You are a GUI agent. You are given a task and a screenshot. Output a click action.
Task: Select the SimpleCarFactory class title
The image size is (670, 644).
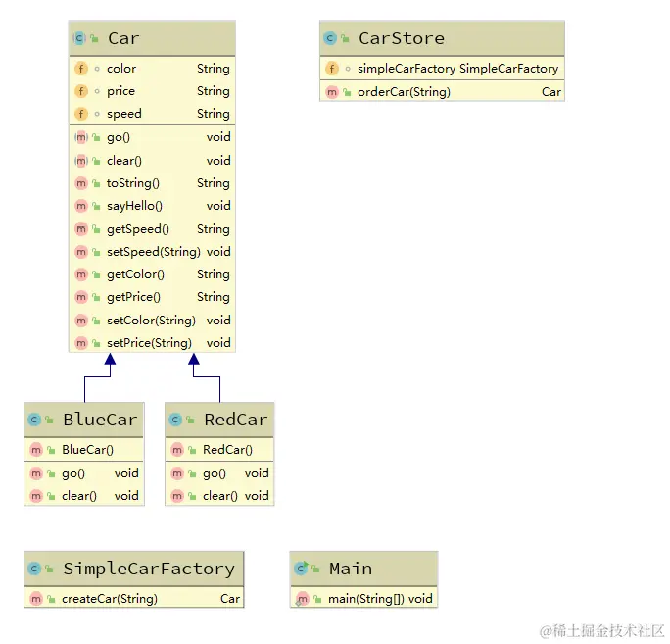coord(149,569)
